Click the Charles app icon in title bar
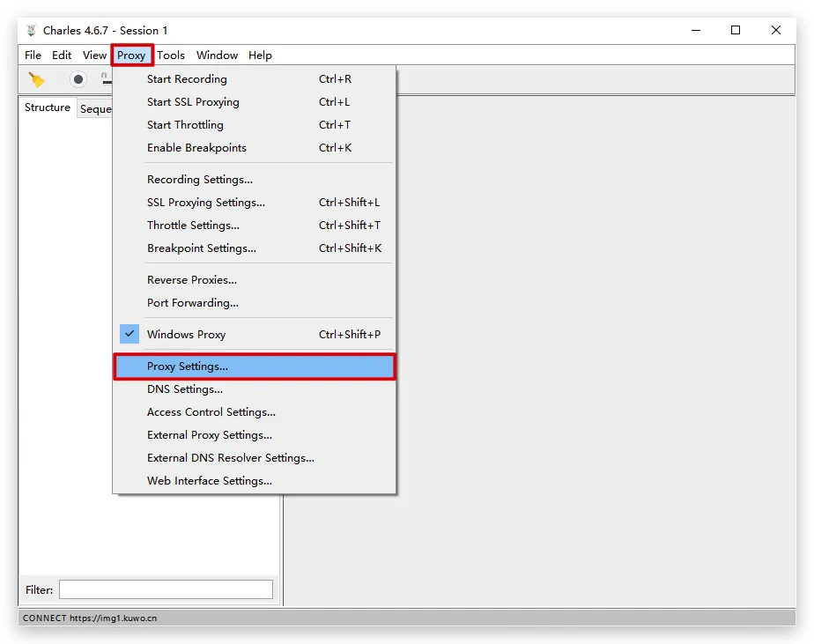Screen dimensions: 814x644 coord(32,30)
